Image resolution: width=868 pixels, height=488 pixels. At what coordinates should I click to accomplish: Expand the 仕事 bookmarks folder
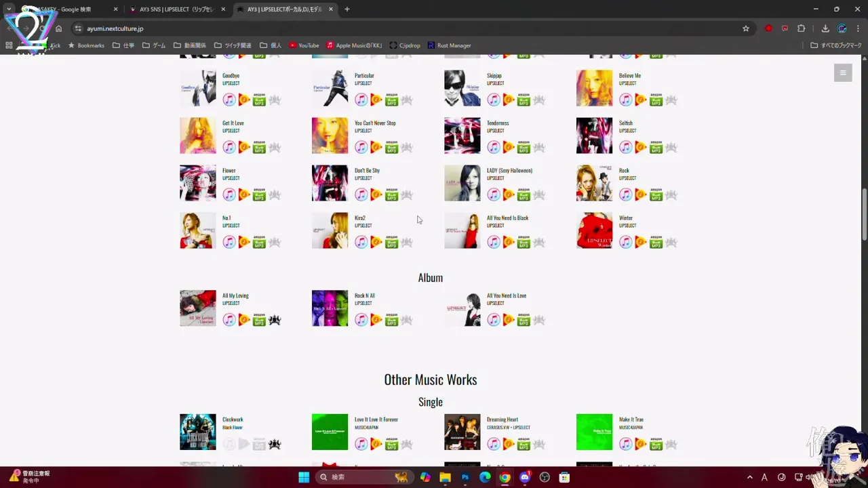pos(123,45)
